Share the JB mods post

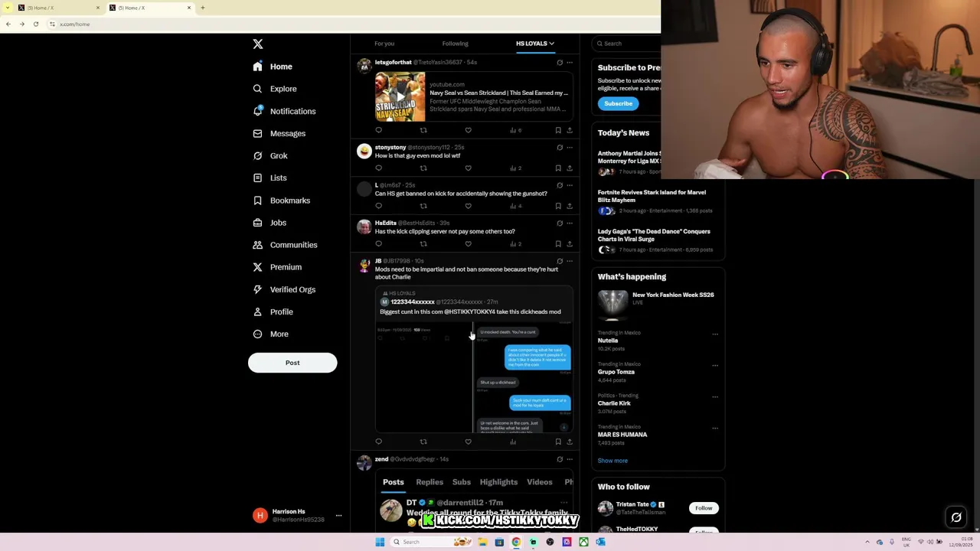[570, 442]
